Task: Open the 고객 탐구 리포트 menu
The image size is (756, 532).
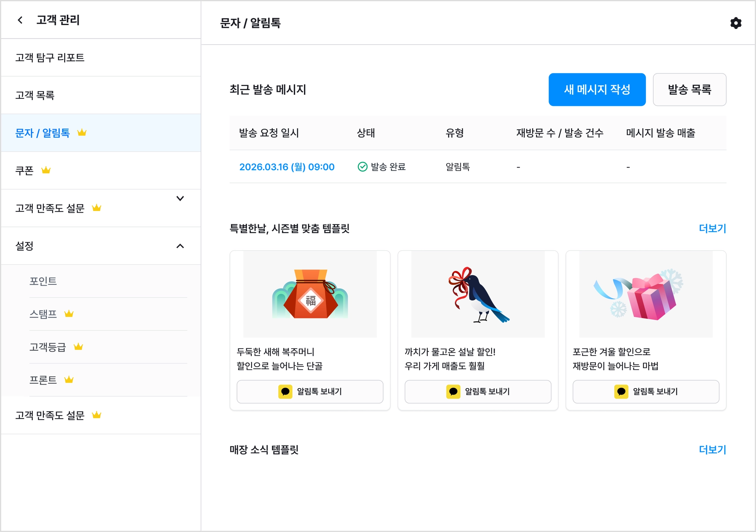Action: point(50,58)
